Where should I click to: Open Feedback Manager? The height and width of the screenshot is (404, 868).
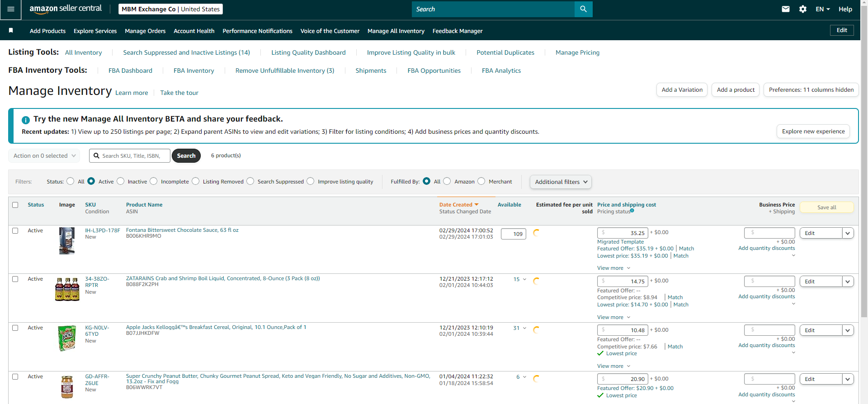point(458,31)
